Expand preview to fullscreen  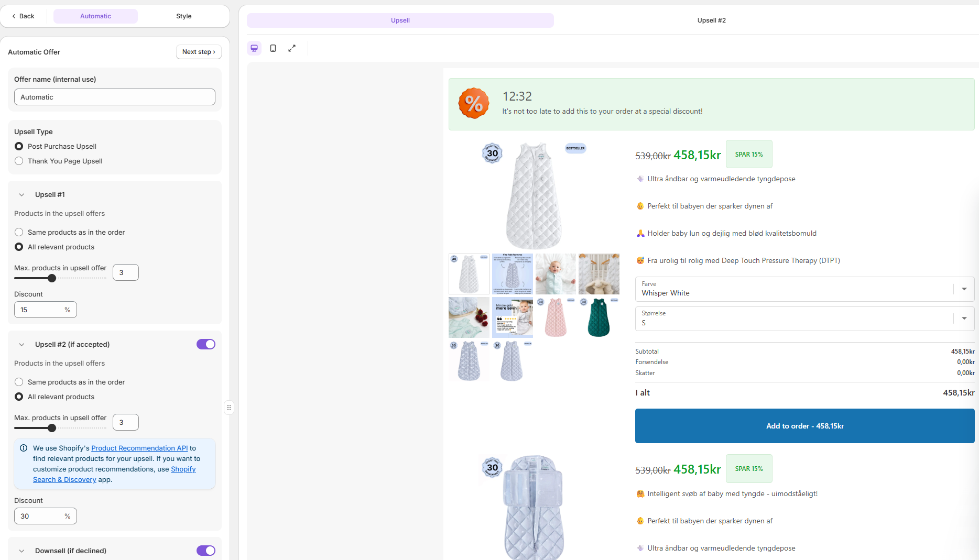[x=292, y=48]
